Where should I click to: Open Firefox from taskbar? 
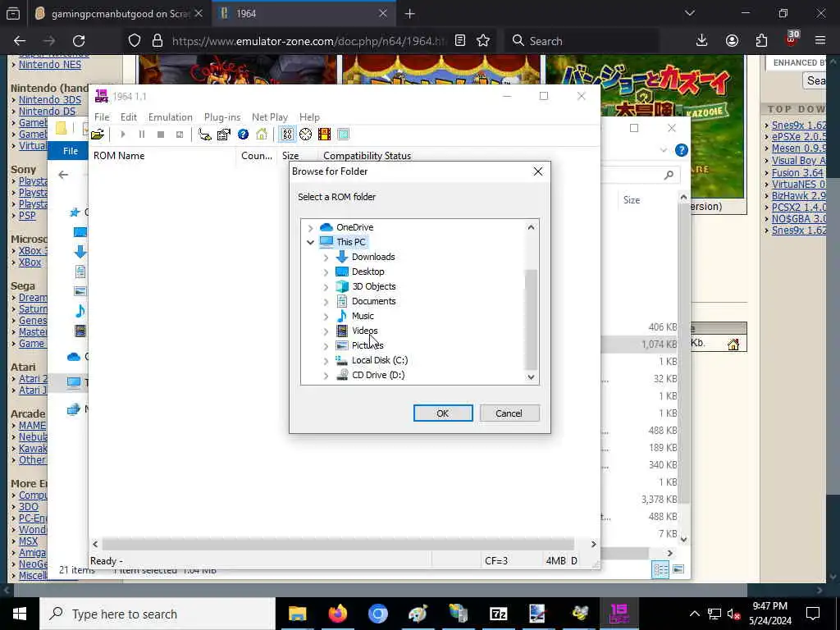(337, 614)
